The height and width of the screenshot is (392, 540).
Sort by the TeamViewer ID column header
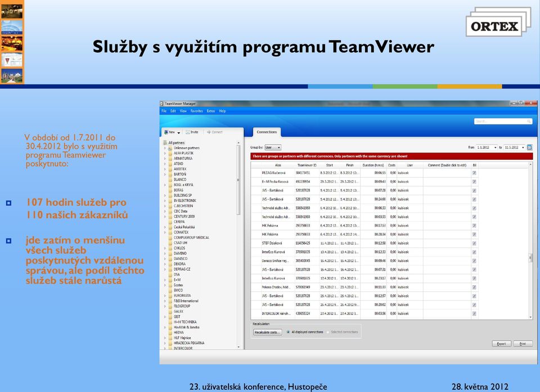pos(307,165)
